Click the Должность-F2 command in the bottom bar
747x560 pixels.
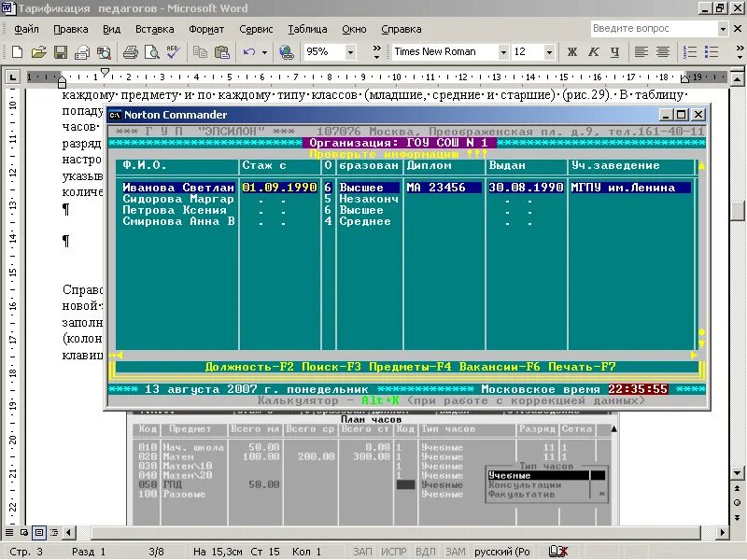pyautogui.click(x=249, y=367)
